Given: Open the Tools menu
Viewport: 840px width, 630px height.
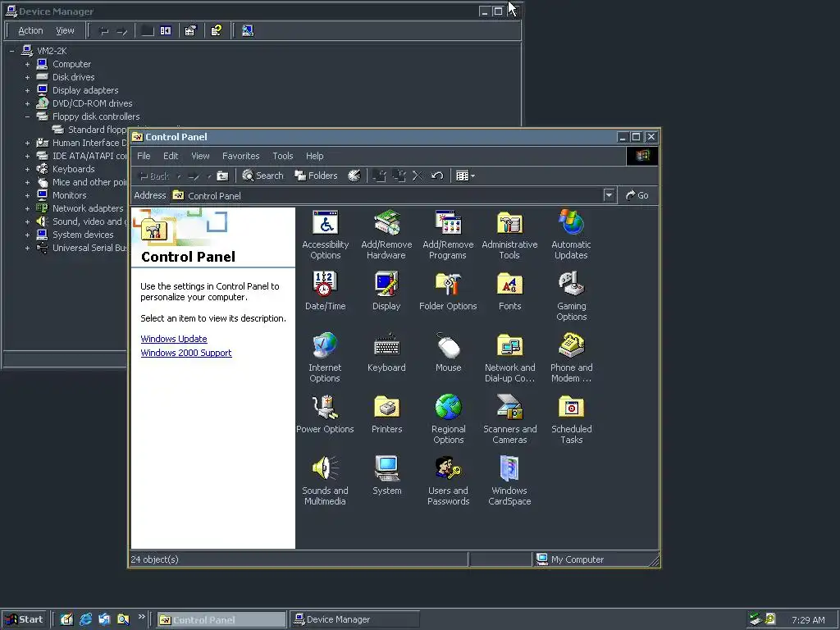Looking at the screenshot, I should point(282,156).
